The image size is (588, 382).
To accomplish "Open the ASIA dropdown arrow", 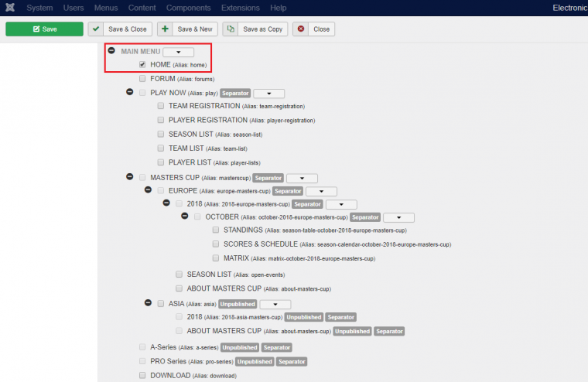I will pos(275,305).
